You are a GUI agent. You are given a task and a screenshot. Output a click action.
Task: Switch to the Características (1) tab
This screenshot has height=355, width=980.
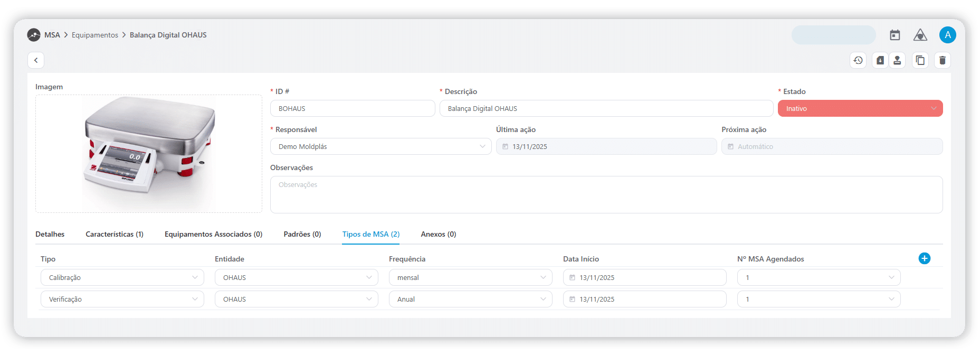(115, 234)
